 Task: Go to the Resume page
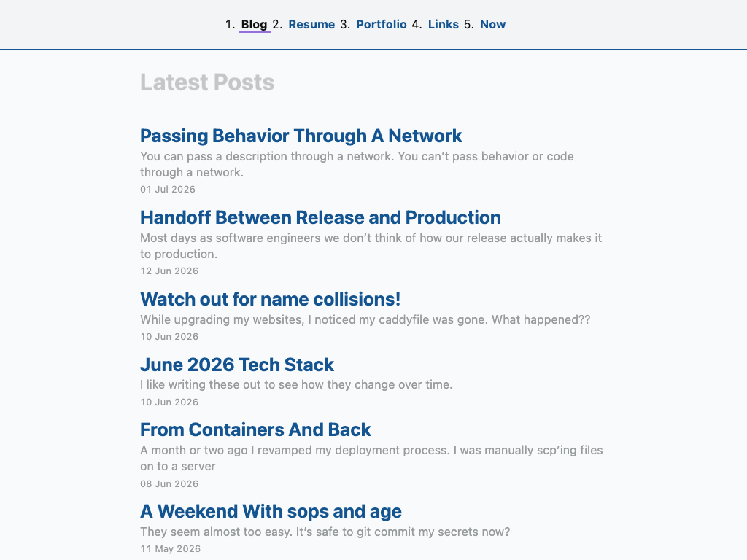coord(311,24)
